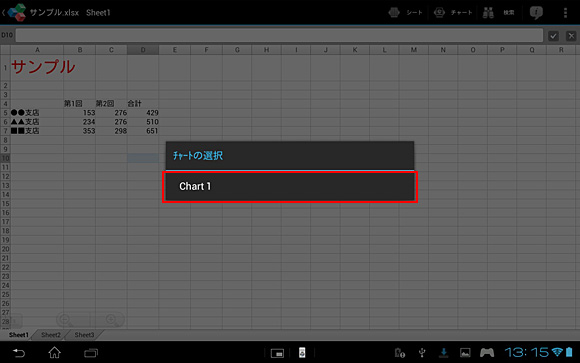Select cell containing 234
Screen dimensions: 580x363
point(80,122)
